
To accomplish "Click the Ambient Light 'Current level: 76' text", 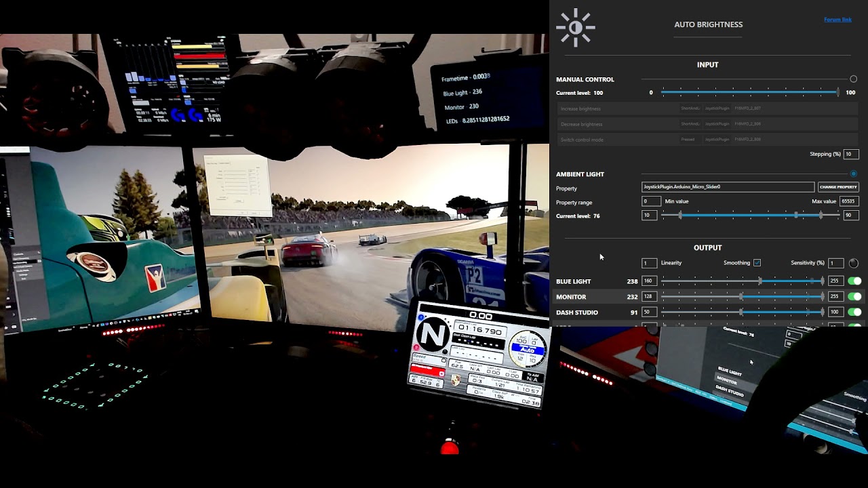I will pyautogui.click(x=578, y=216).
